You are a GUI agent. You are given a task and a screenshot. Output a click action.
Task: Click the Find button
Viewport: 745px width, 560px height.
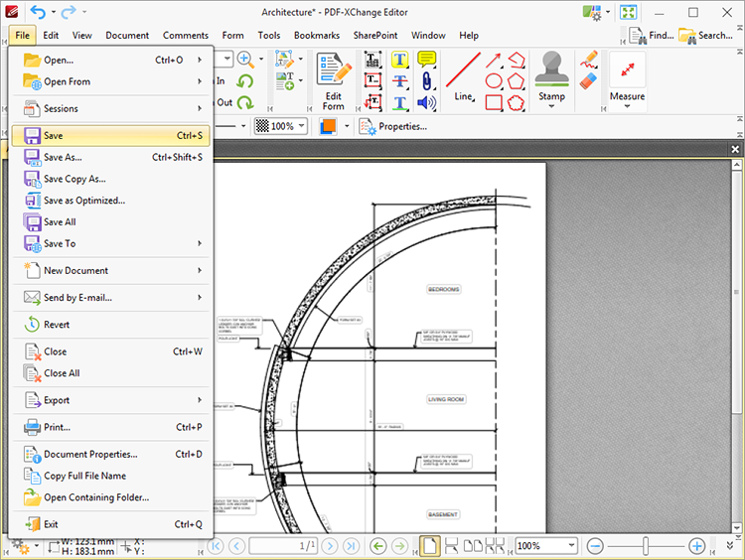click(650, 36)
